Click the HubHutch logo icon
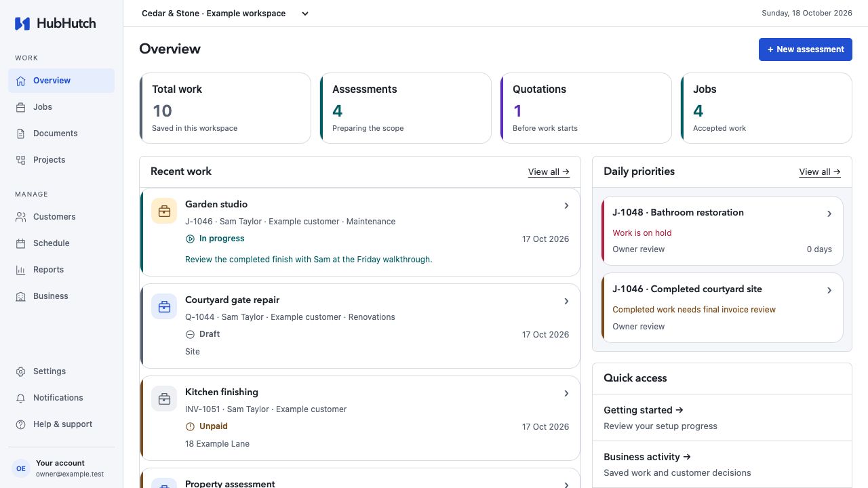This screenshot has height=488, width=868. click(22, 24)
